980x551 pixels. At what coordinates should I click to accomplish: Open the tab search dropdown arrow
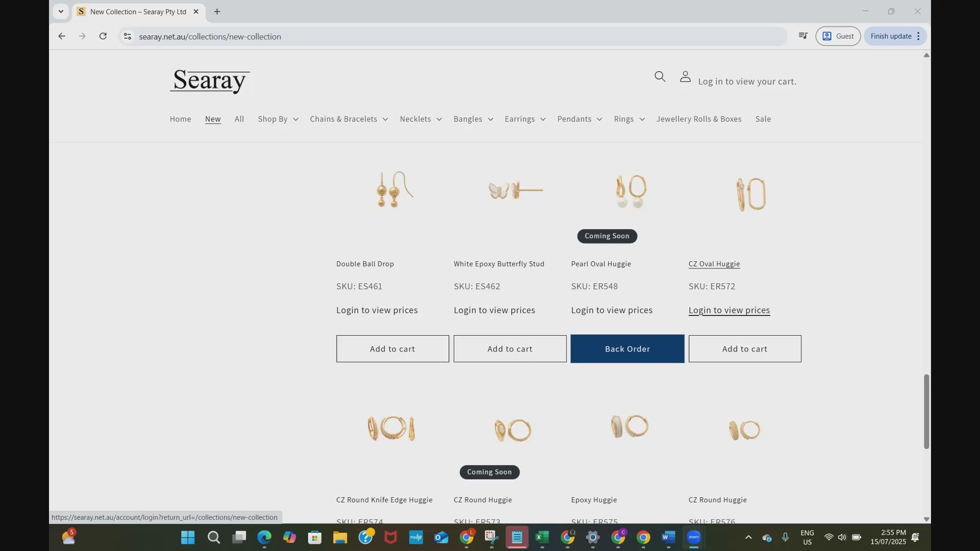click(x=61, y=11)
